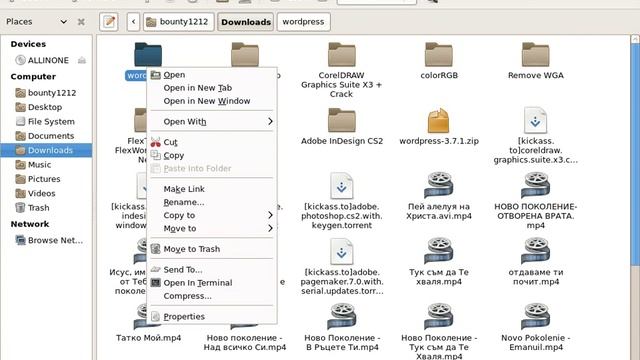Choose Rename from context menu
This screenshot has height=360, width=640.
[x=212, y=202]
